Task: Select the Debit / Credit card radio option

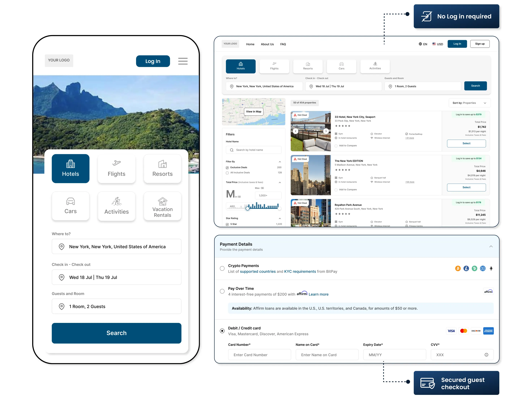Action: [x=222, y=331]
